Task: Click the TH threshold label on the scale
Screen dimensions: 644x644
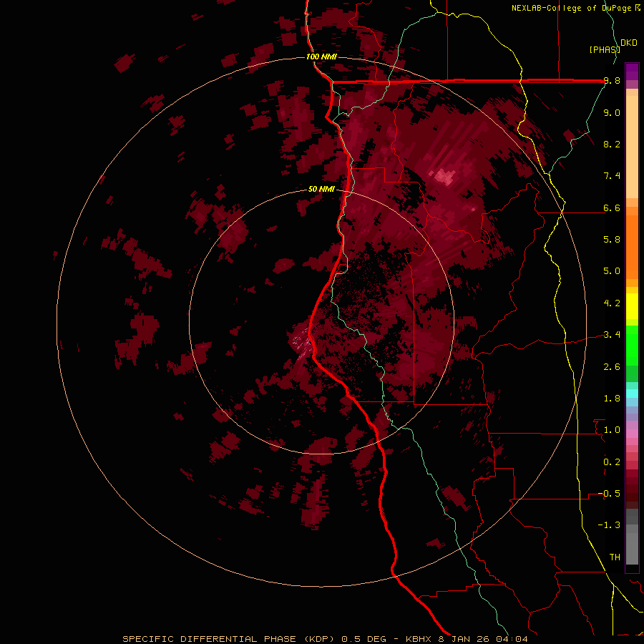Action: (615, 557)
